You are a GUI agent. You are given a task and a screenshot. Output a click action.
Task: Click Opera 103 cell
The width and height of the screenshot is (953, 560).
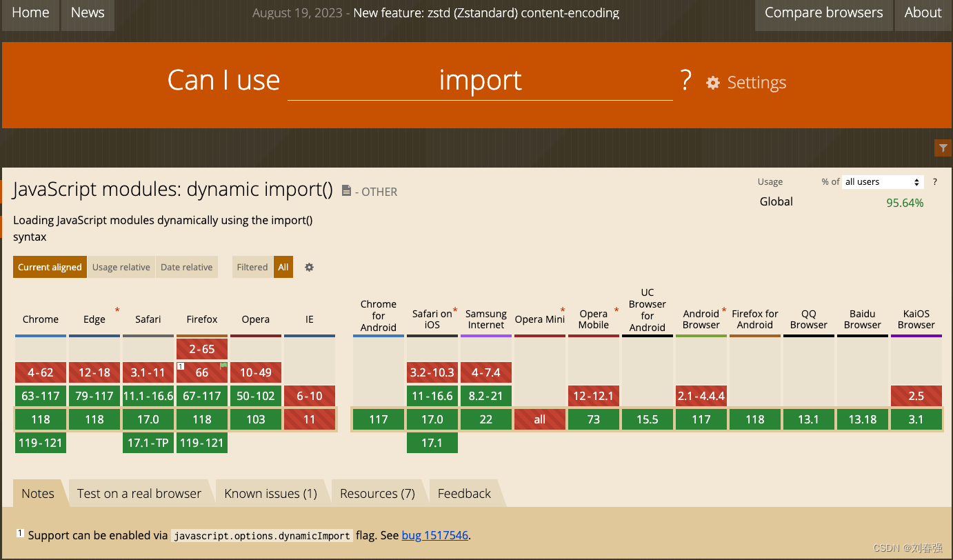point(256,419)
